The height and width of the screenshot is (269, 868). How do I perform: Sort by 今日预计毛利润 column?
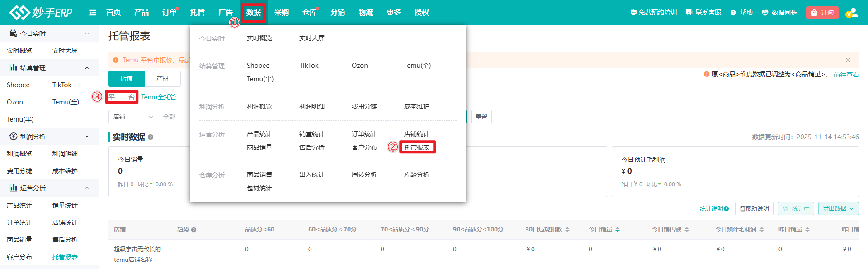(x=762, y=230)
